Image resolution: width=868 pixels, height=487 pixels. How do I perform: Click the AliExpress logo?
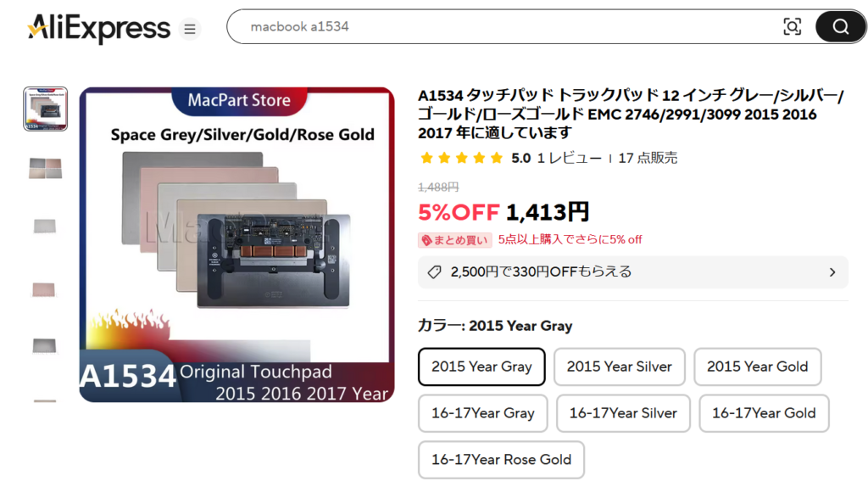[x=98, y=28]
